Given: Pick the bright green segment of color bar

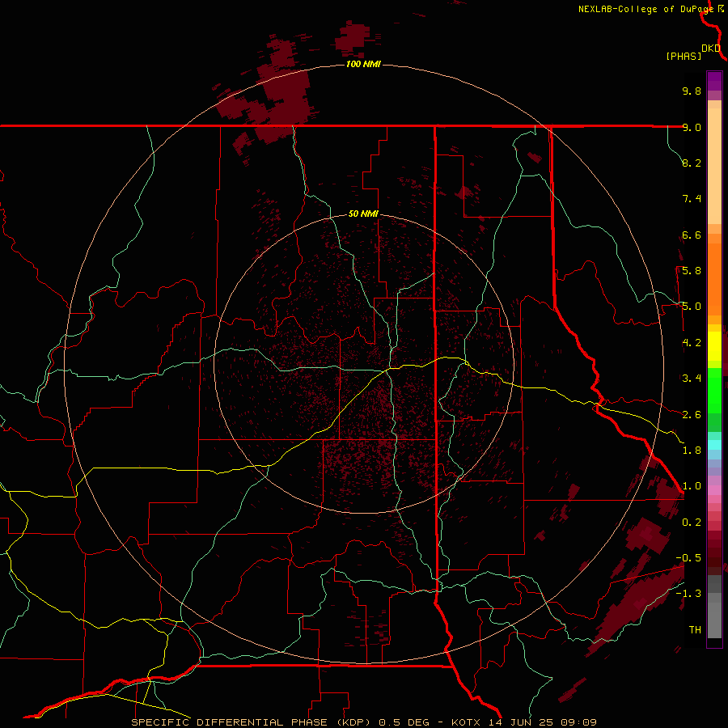Looking at the screenshot, I should pos(714,391).
